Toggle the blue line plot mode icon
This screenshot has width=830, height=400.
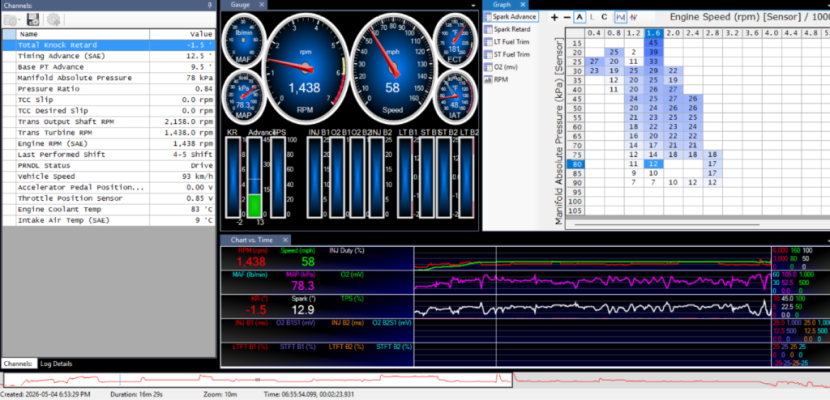pyautogui.click(x=620, y=17)
